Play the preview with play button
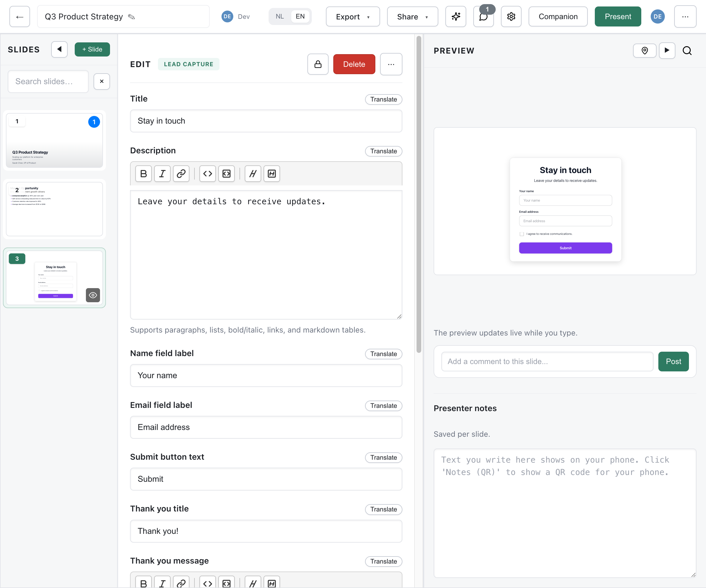 [x=667, y=51]
